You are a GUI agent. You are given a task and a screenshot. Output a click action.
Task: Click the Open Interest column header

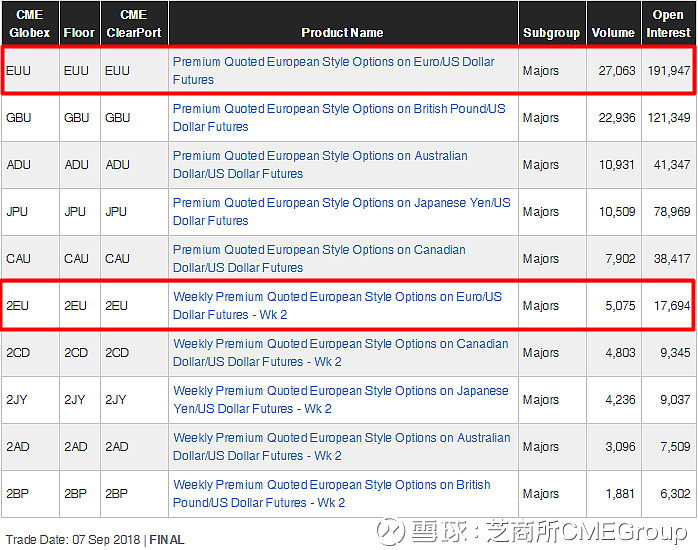point(668,24)
